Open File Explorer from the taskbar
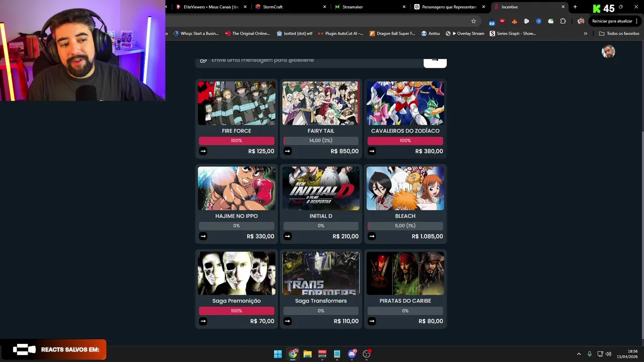The height and width of the screenshot is (362, 644). pos(307,354)
